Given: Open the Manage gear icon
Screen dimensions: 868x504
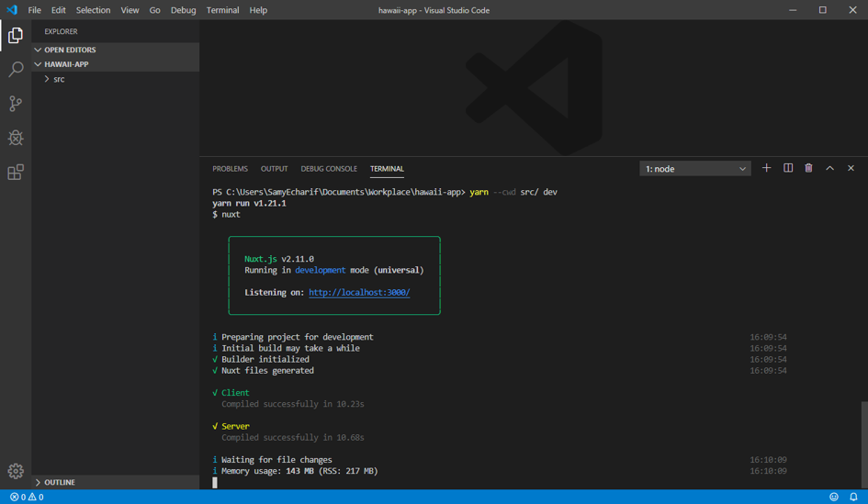Looking at the screenshot, I should point(16,471).
